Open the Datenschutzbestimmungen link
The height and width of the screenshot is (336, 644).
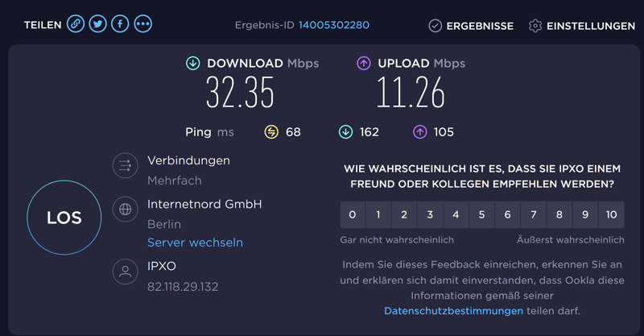[x=453, y=310]
